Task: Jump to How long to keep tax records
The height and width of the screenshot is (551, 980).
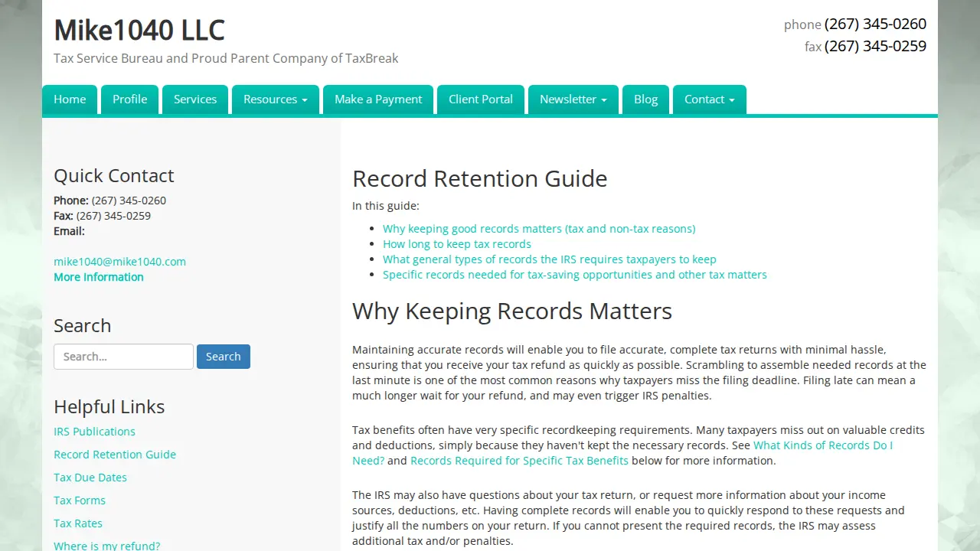Action: point(457,244)
